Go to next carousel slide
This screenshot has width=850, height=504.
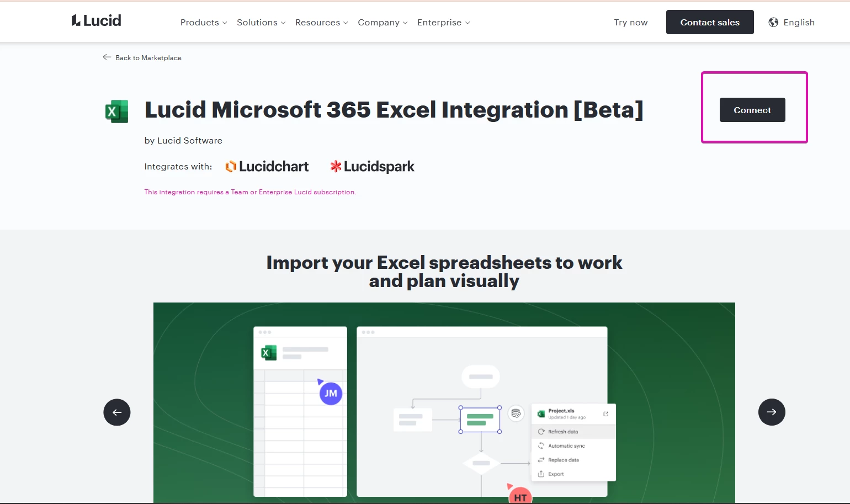(772, 412)
